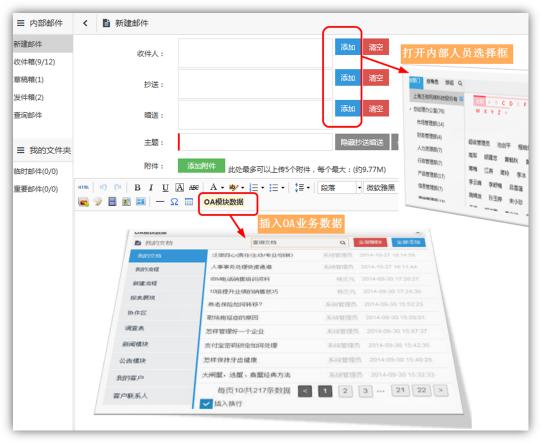The width and height of the screenshot is (541, 443).
Task: Toggle bold text formatting
Action: pyautogui.click(x=137, y=187)
